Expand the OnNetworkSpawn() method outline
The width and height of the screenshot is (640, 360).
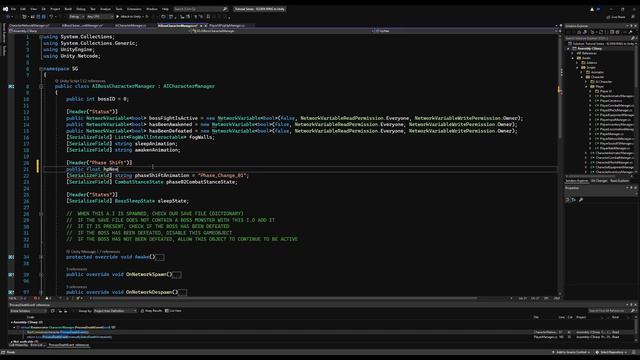[x=41, y=274]
